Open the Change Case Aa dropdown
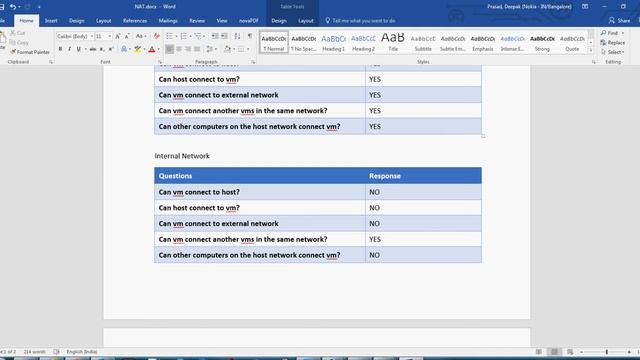Screen dimensions: 640x360 (141, 36)
